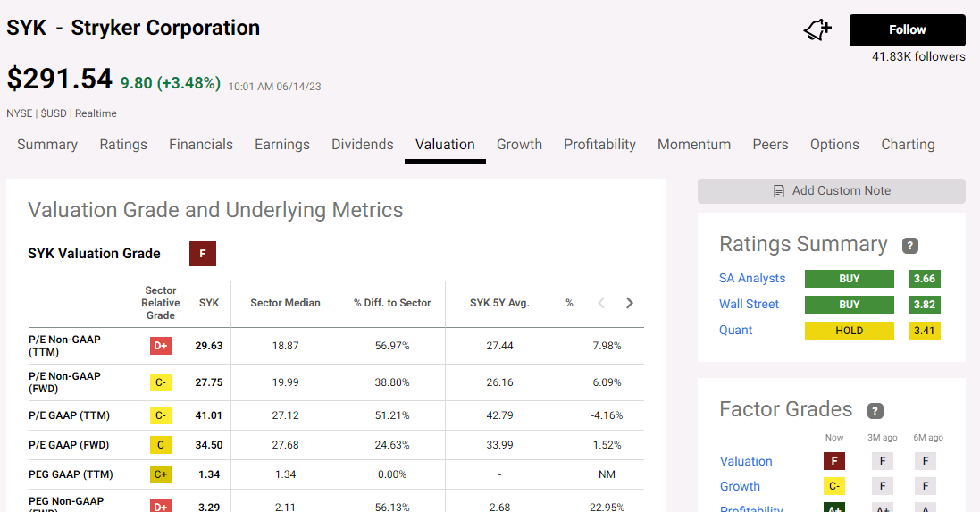Open the Wall Street ratings link

click(749, 305)
